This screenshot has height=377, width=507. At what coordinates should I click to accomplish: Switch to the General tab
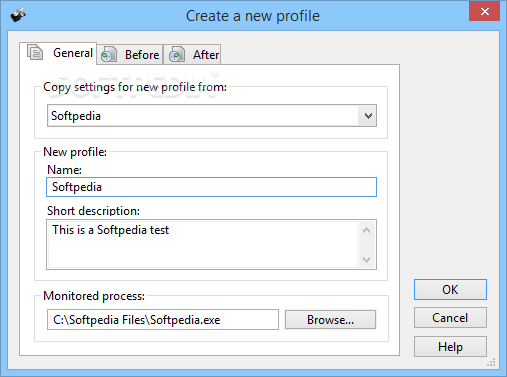tap(58, 53)
